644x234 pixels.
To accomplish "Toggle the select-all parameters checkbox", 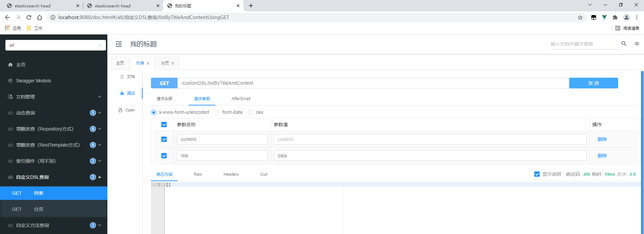I will coord(164,125).
